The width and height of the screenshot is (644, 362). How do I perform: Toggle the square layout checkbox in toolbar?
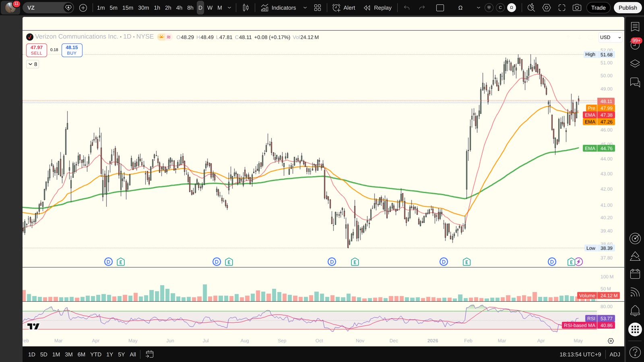tap(440, 8)
